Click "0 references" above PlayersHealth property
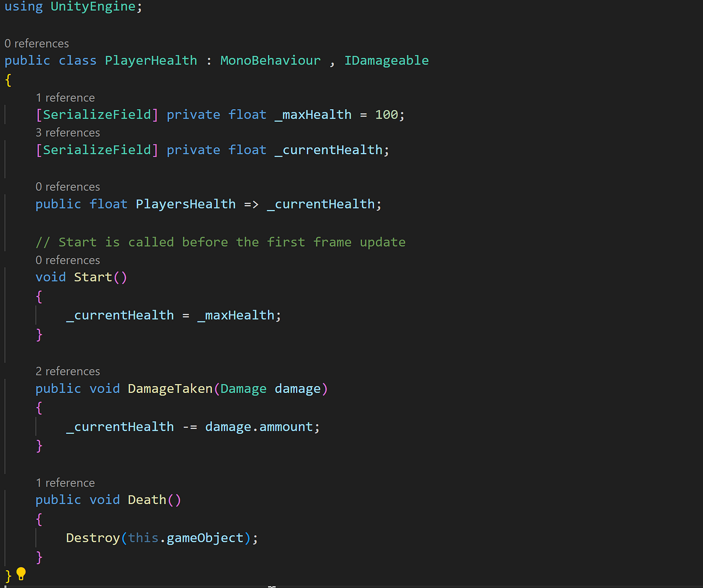The image size is (703, 588). coord(67,186)
